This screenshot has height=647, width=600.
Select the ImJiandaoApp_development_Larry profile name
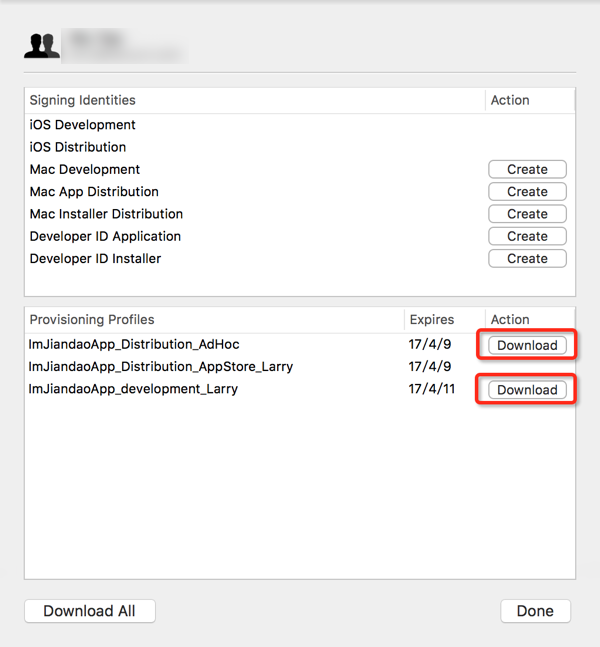pos(133,389)
